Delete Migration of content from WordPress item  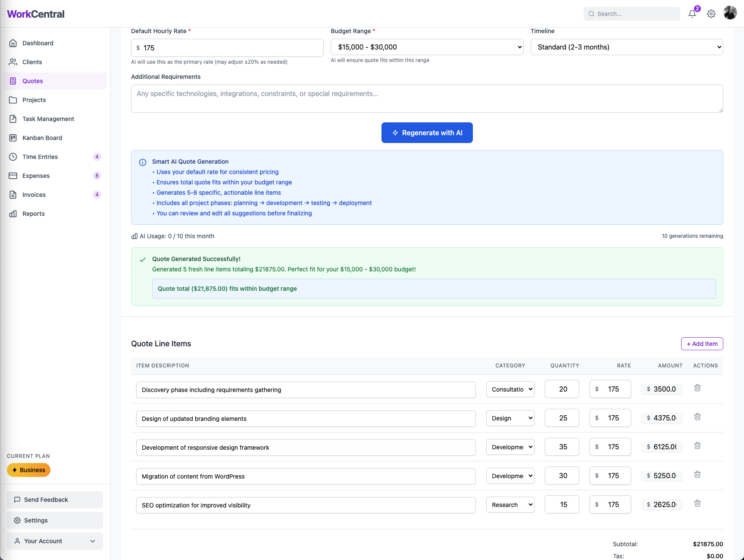pos(697,474)
